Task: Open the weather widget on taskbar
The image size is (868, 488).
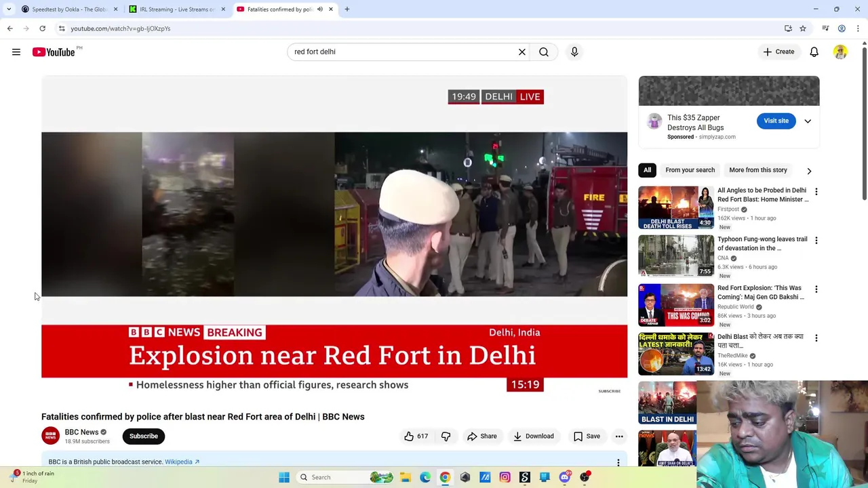Action: tap(32, 477)
